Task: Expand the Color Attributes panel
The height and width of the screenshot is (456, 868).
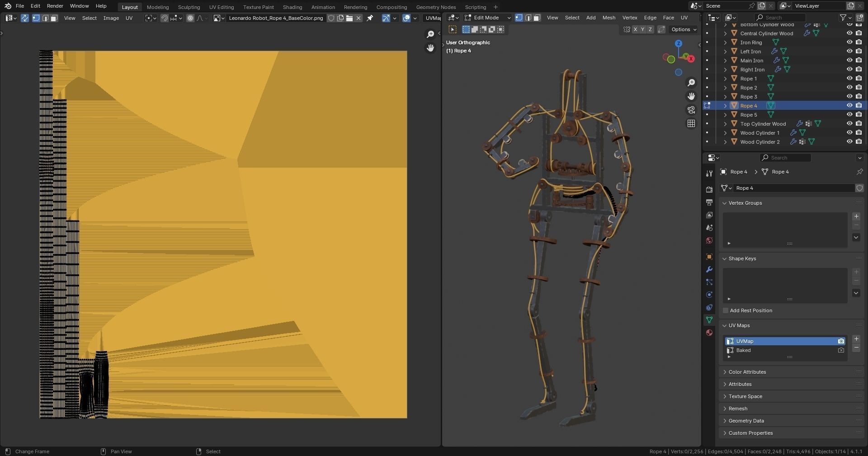Action: click(x=725, y=372)
